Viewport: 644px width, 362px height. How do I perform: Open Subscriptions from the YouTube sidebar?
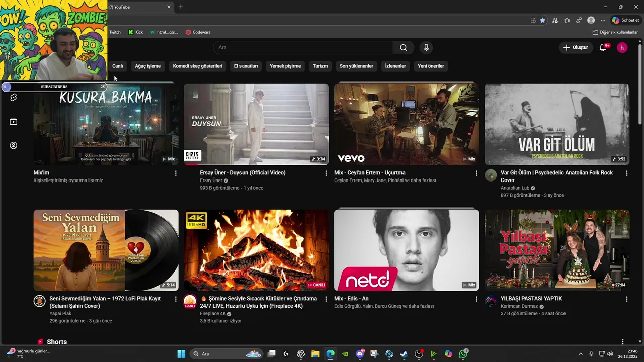(x=14, y=121)
